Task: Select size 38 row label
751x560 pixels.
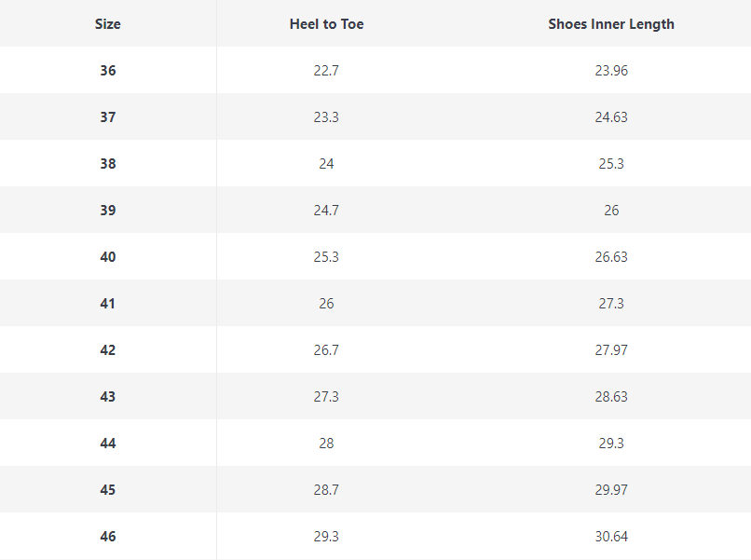Action: point(108,164)
